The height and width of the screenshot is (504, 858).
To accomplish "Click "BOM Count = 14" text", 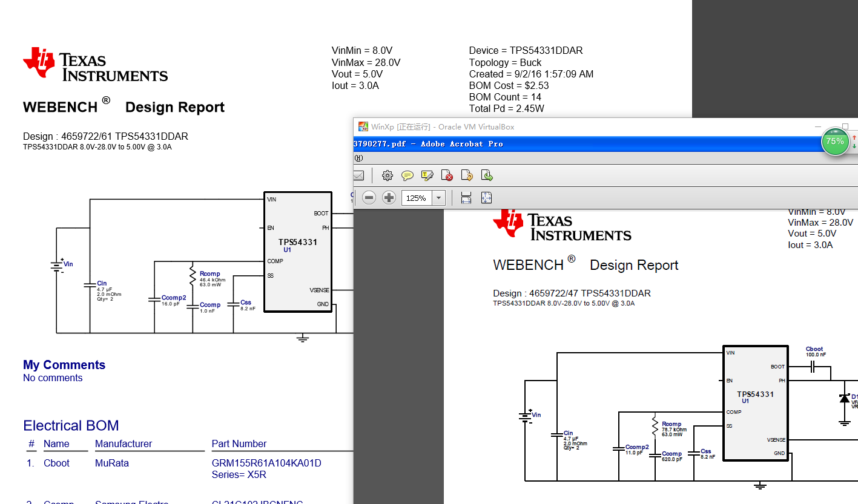I will click(505, 97).
